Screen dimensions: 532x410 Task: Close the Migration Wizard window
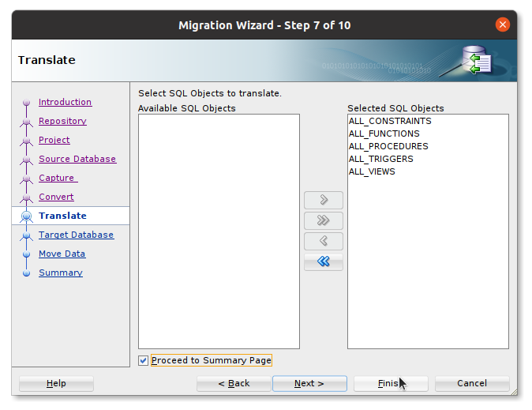(x=503, y=24)
